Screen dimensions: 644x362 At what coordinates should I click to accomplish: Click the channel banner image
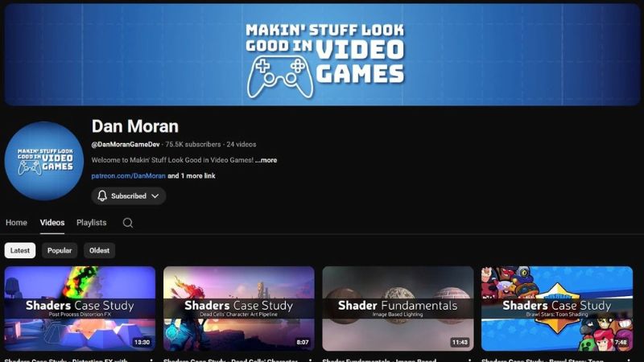[x=322, y=55]
